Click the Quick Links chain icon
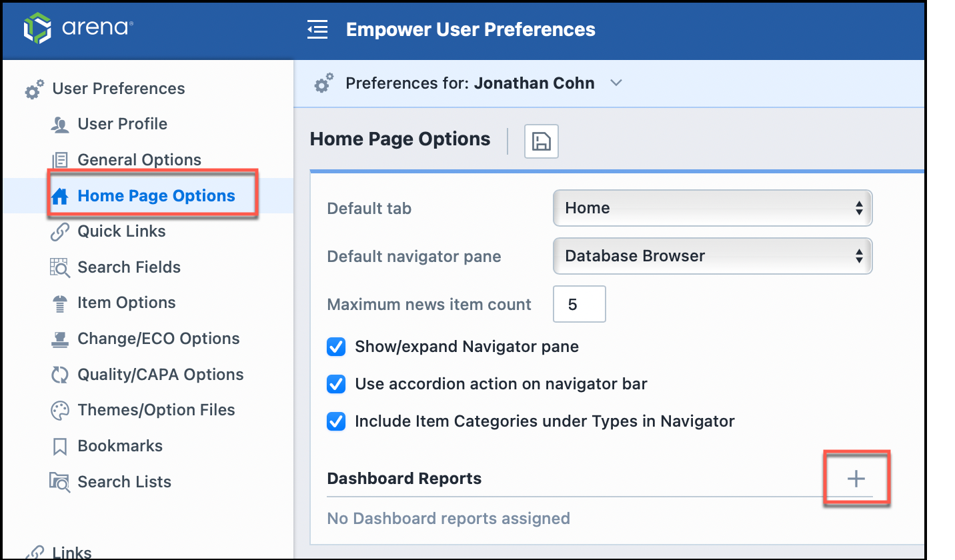The width and height of the screenshot is (955, 560). coord(60,232)
